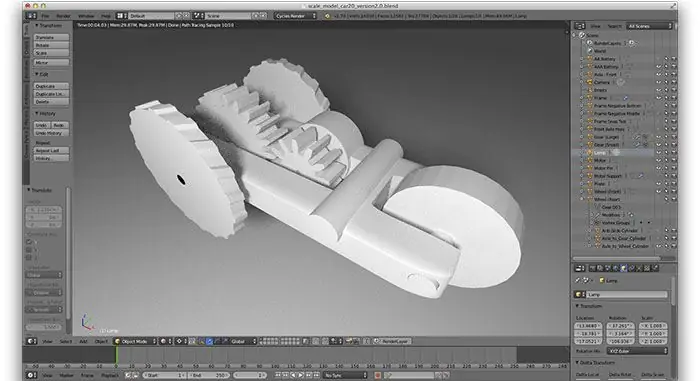Click the Rotate button in the tool shelf

[x=51, y=45]
